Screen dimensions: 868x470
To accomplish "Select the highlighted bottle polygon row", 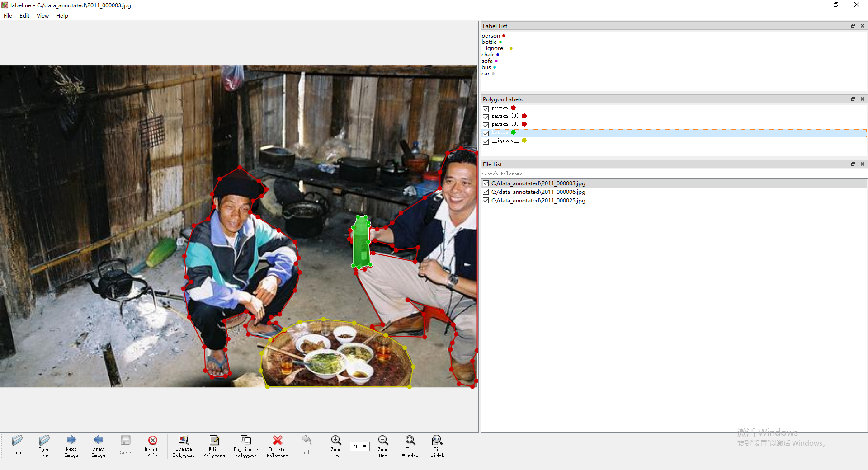I will coord(674,133).
